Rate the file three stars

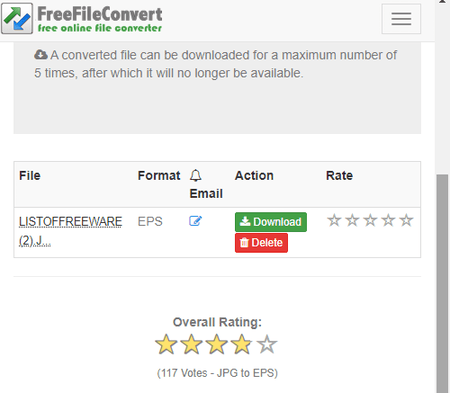pyautogui.click(x=370, y=220)
